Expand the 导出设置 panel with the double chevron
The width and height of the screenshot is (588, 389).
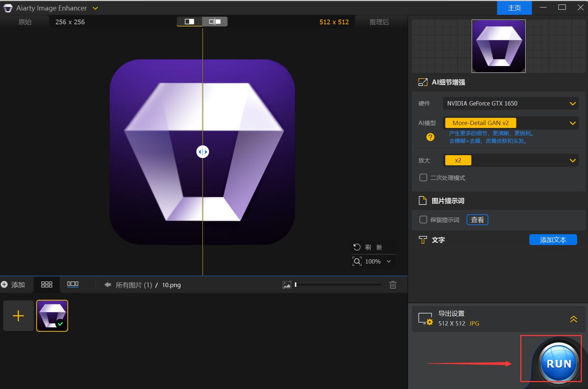[x=574, y=319]
